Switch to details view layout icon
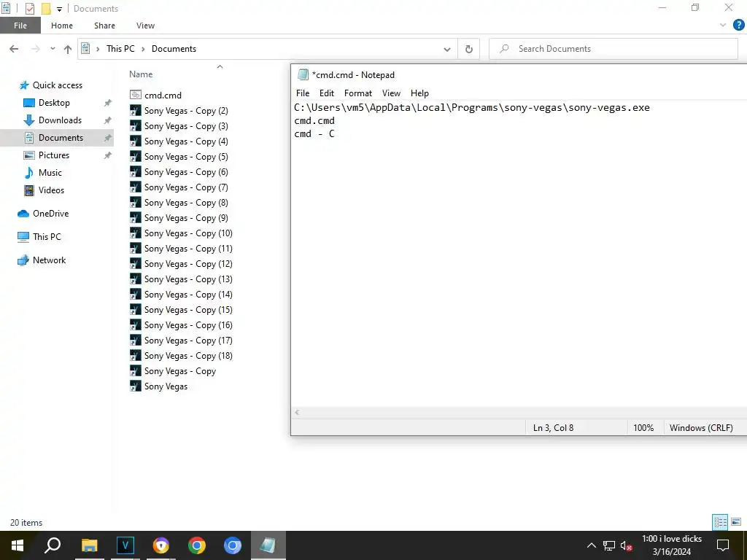The height and width of the screenshot is (560, 747). 720,522
